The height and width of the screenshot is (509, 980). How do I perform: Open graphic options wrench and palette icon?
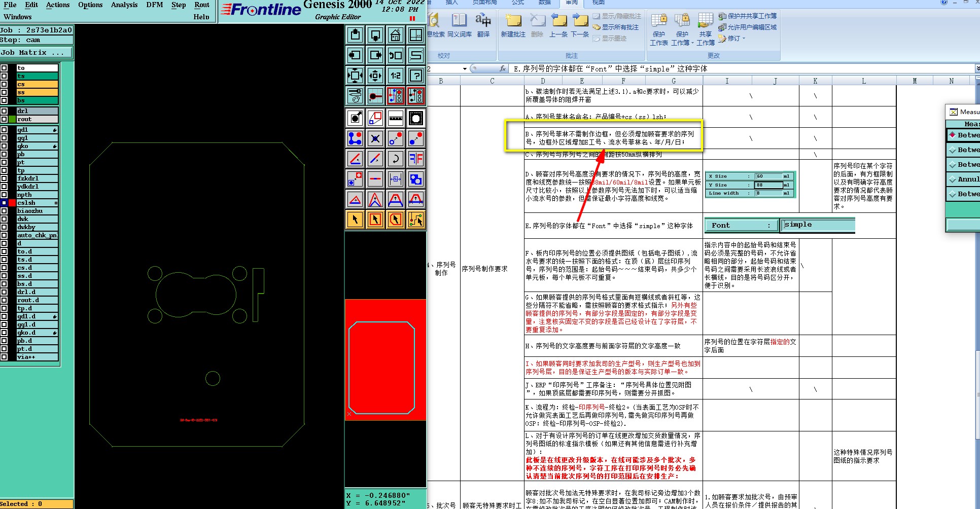tap(355, 96)
